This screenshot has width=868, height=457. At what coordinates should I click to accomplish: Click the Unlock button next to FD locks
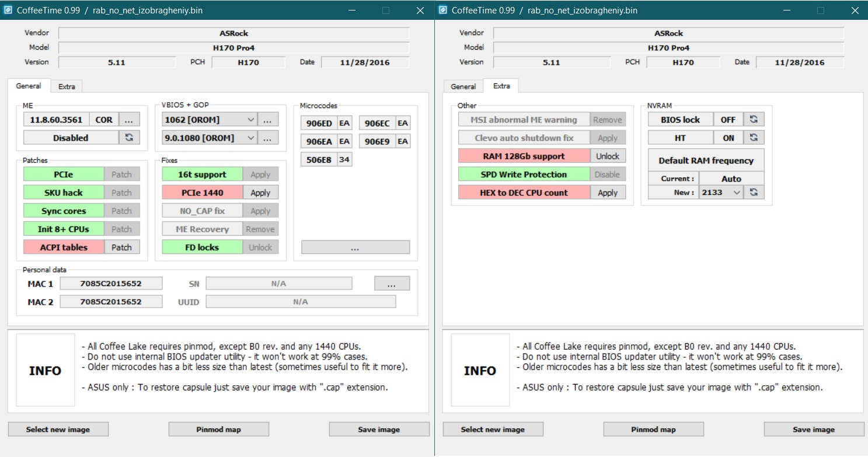(260, 247)
